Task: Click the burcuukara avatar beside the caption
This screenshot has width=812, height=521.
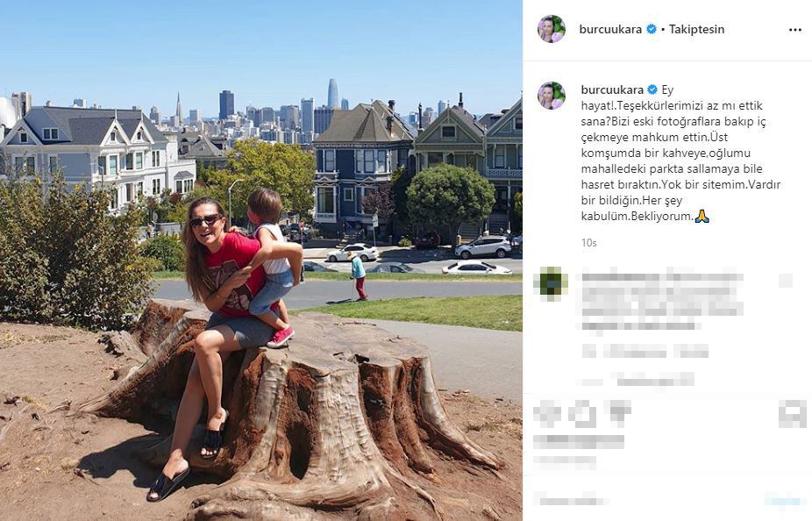Action: 551,96
